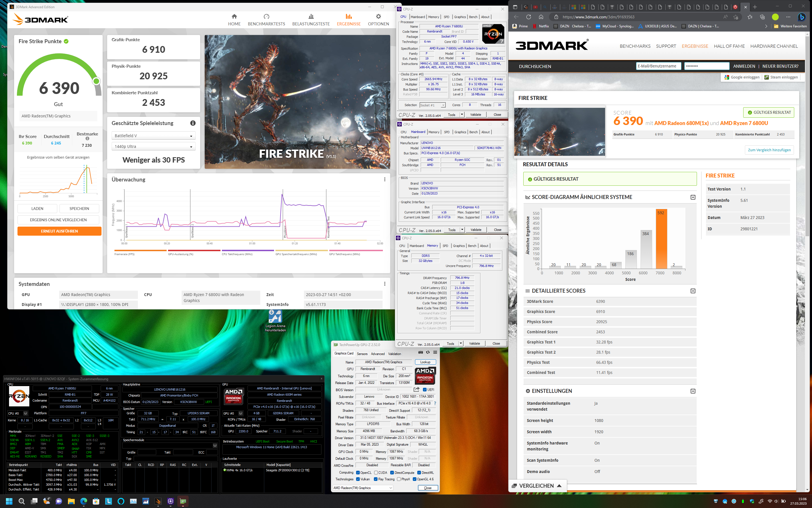Image resolution: width=812 pixels, height=508 pixels.
Task: Open Bing chat sidebar icon
Action: point(802,17)
